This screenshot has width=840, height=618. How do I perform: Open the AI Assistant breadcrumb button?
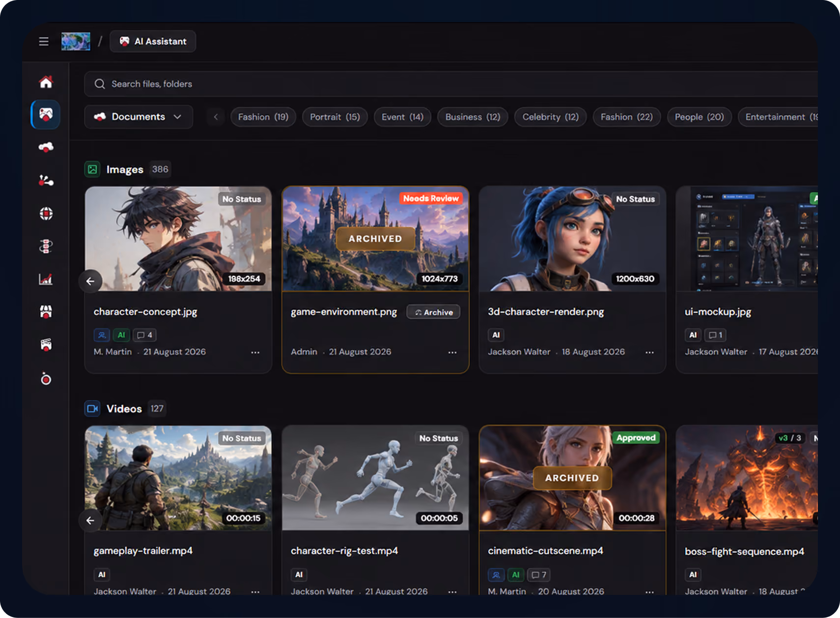(153, 41)
